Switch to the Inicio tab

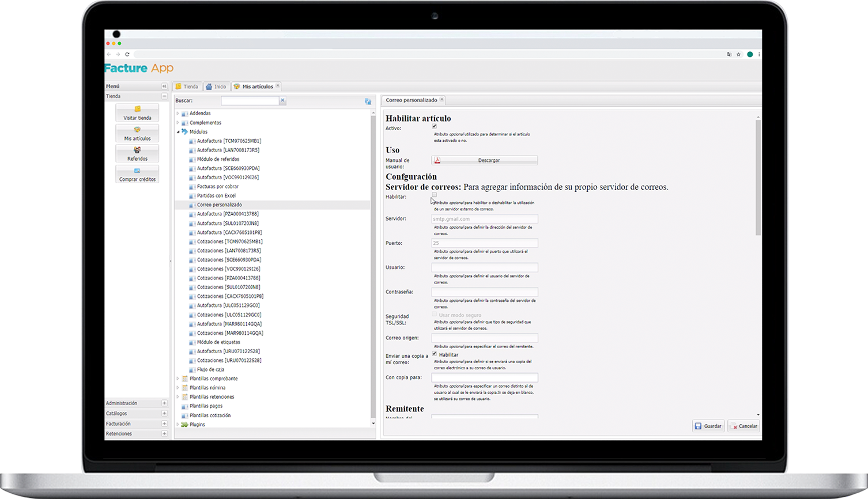pos(217,86)
